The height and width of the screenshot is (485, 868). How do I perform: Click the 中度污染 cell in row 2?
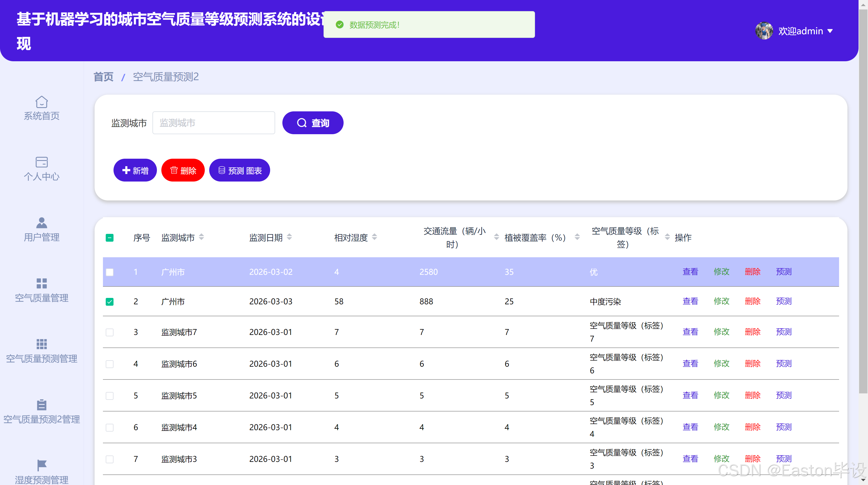(x=605, y=302)
